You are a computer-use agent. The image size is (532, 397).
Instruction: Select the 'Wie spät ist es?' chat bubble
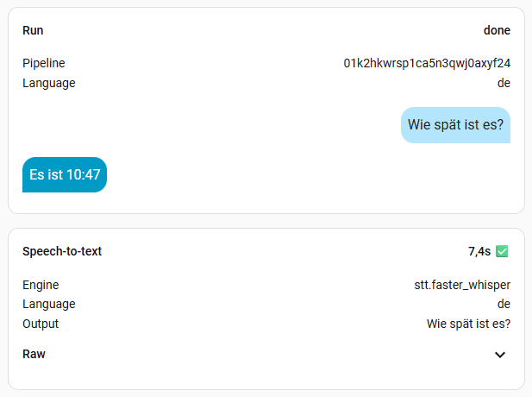tap(455, 125)
